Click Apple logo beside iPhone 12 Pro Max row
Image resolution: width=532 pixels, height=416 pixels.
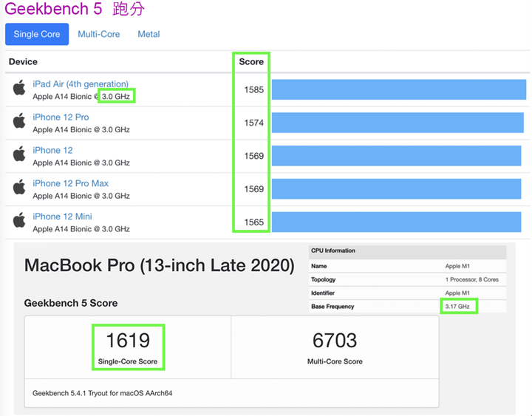[19, 187]
